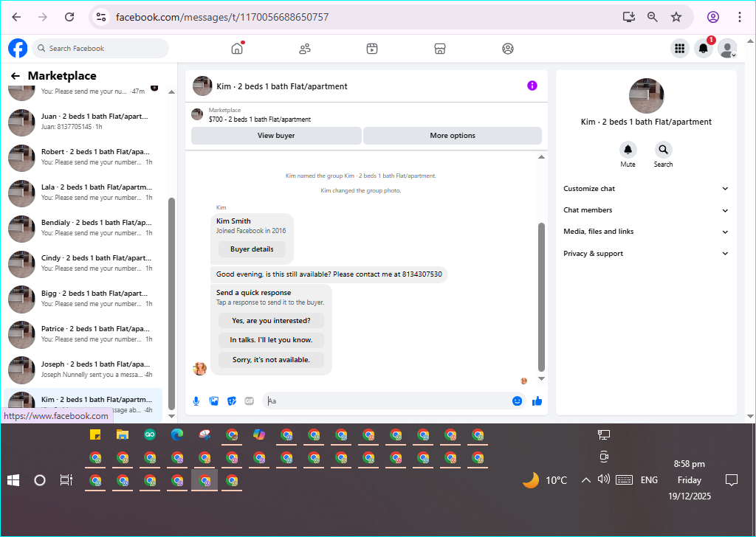Search in the conversation using the magnifier

tap(663, 150)
